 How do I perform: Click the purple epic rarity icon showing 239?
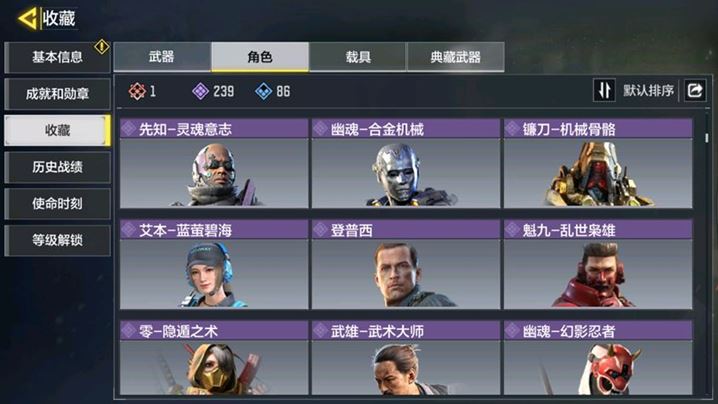201,91
